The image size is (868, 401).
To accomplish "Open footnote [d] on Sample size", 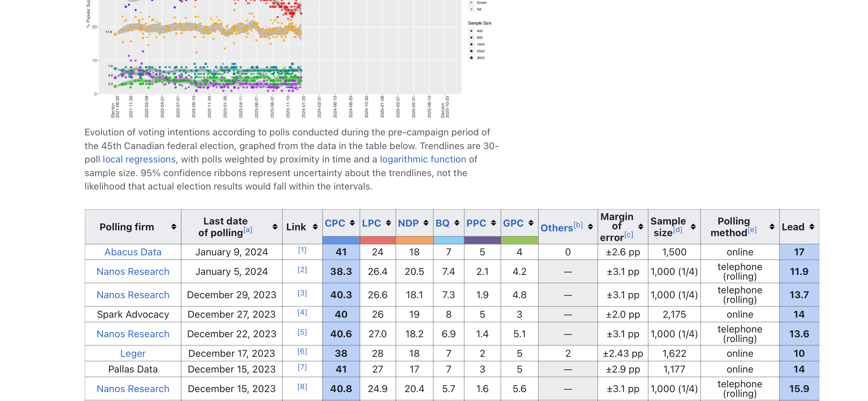I will click(678, 230).
